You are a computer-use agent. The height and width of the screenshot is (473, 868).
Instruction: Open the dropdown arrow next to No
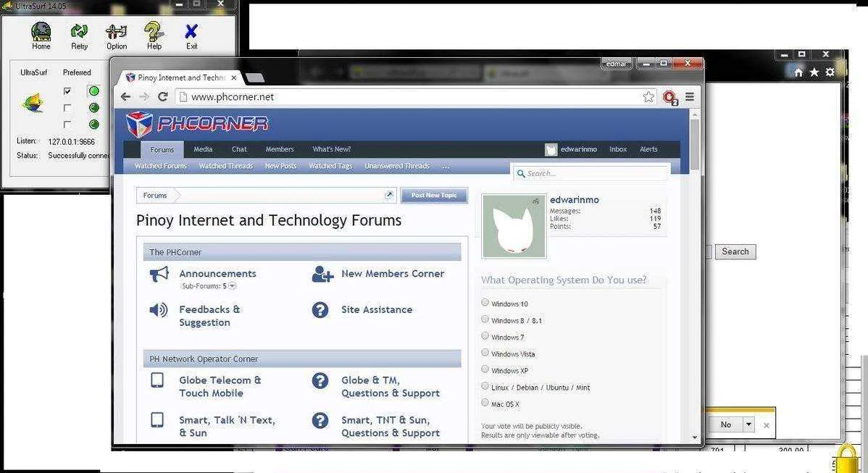pos(748,424)
